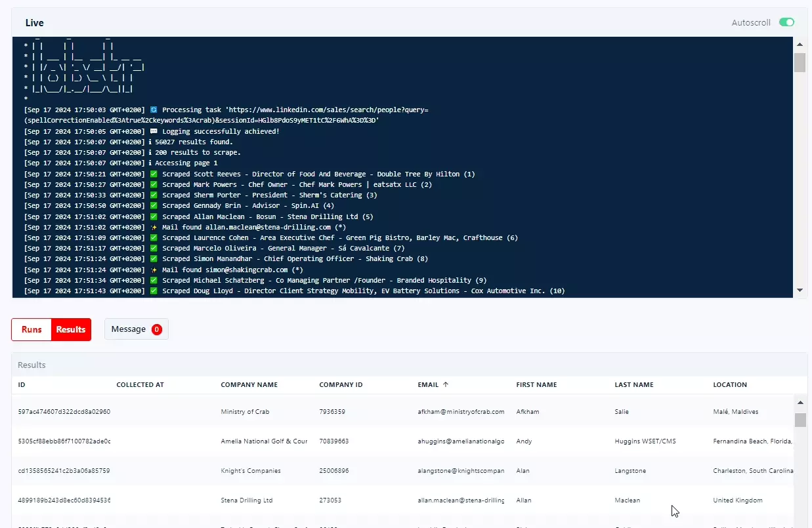Select the Results tab
The height and width of the screenshot is (528, 812).
(71, 329)
